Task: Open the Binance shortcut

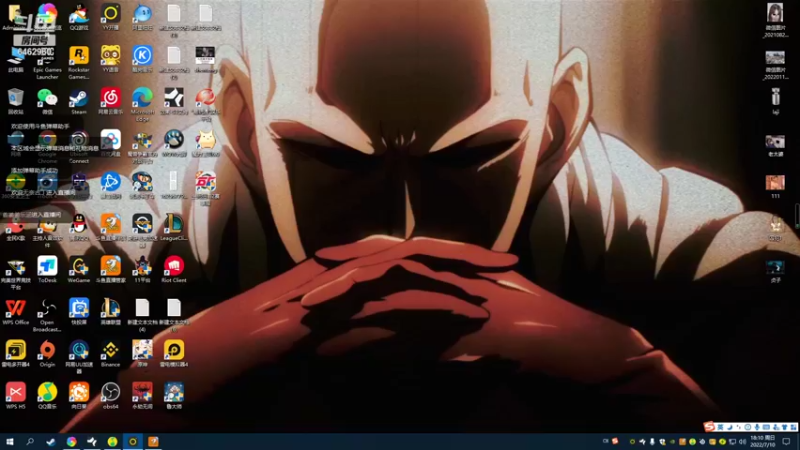Action: (x=111, y=350)
